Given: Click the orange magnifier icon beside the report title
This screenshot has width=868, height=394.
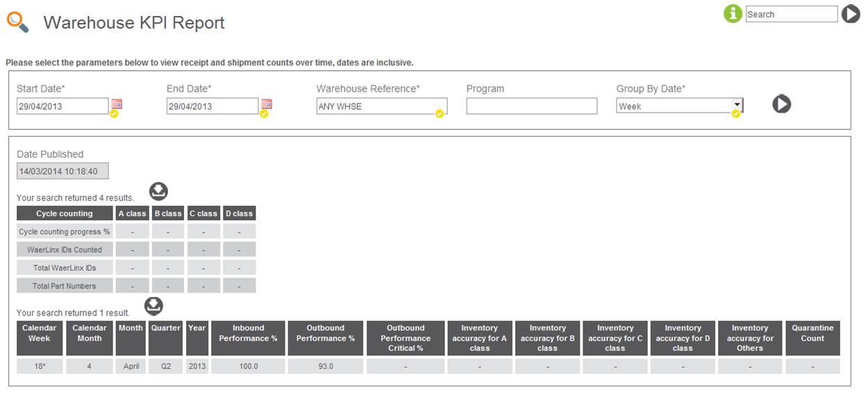Looking at the screenshot, I should 18,22.
